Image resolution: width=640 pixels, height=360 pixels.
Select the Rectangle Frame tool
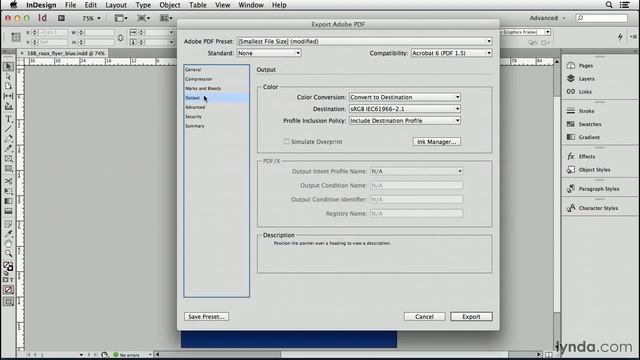(x=8, y=159)
